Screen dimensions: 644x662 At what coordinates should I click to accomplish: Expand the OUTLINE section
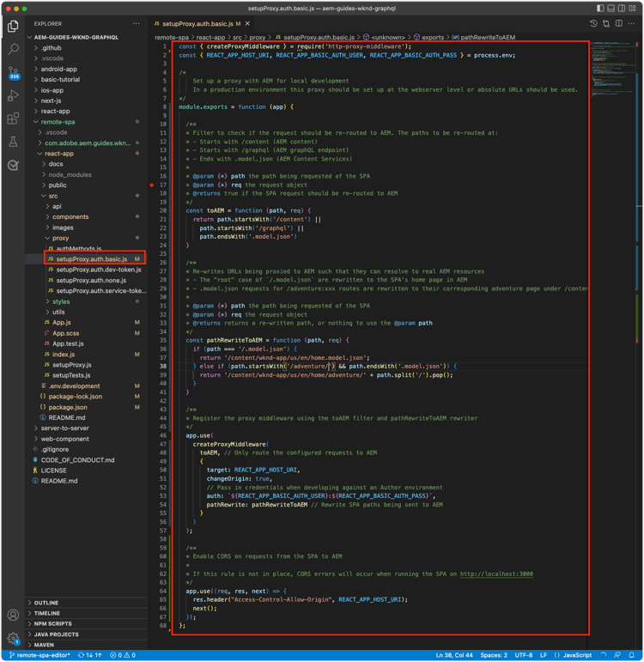point(46,603)
